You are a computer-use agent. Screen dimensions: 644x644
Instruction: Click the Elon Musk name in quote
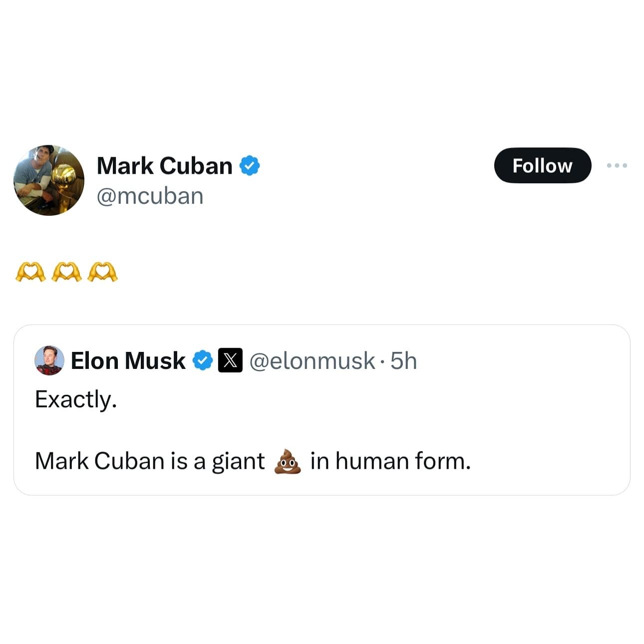[128, 360]
